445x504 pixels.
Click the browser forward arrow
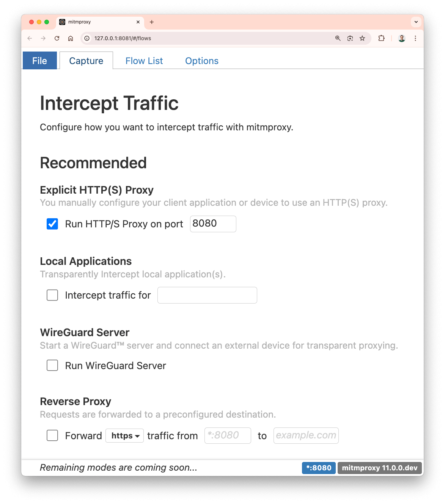43,38
